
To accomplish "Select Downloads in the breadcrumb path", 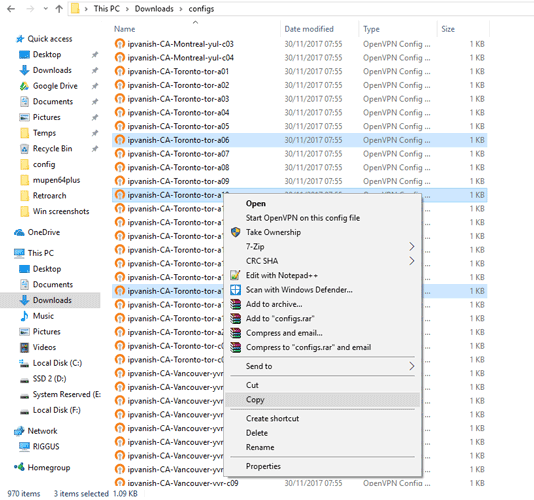I will [154, 9].
